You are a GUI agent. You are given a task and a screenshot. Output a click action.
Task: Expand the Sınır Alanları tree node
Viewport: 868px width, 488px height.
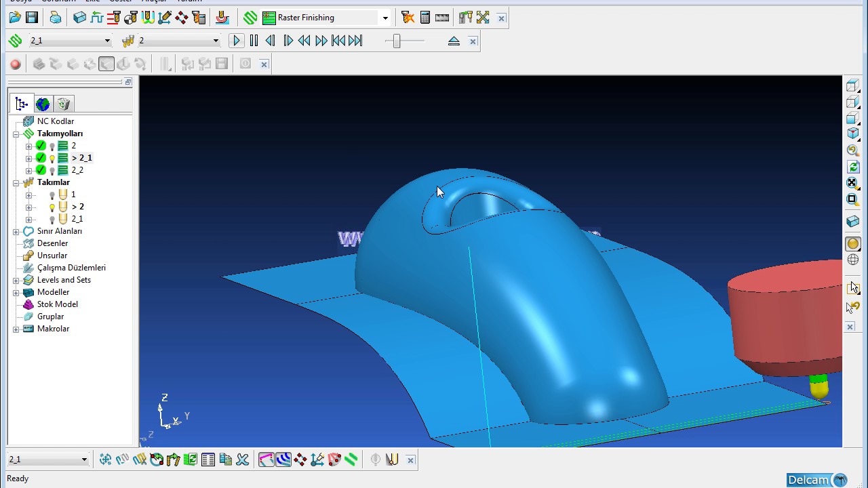click(16, 231)
